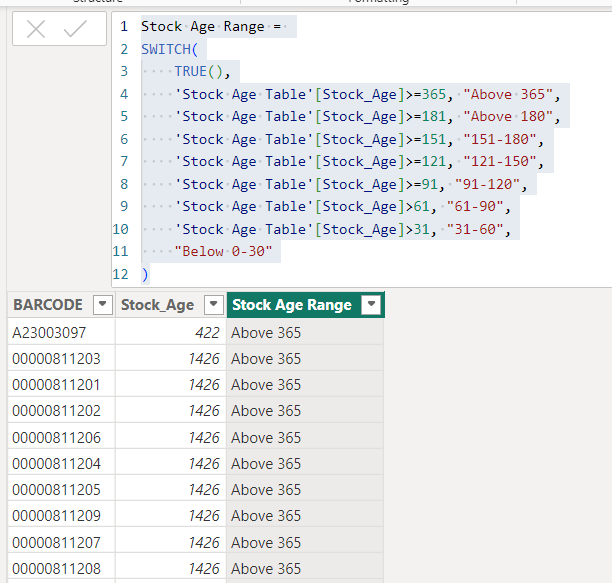Open Stock_Age column filter dropdown
This screenshot has width=612, height=583.
click(213, 304)
